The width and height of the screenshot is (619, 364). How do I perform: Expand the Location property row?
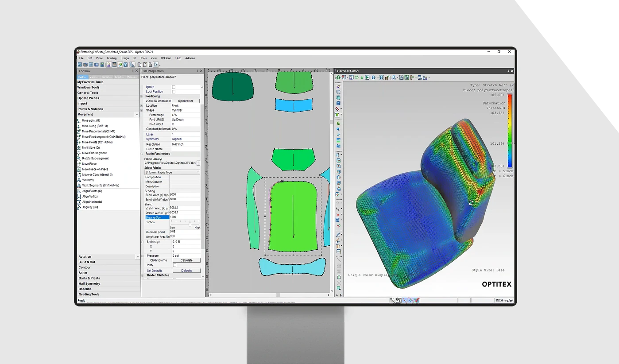coord(142,105)
